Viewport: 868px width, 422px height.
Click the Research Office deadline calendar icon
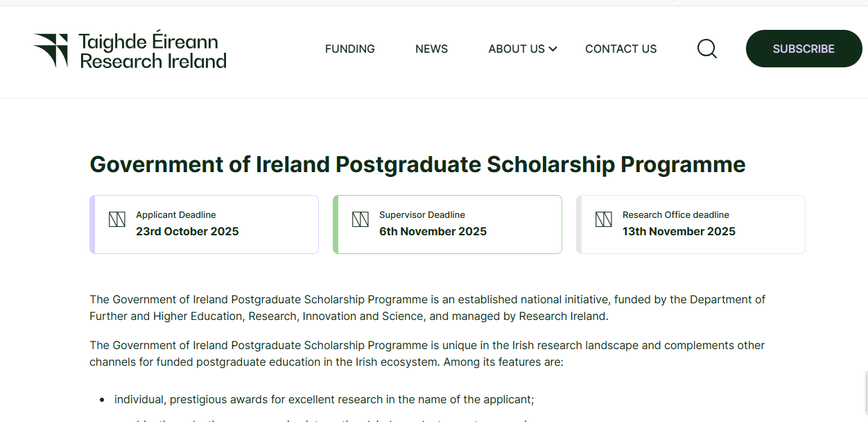click(603, 220)
